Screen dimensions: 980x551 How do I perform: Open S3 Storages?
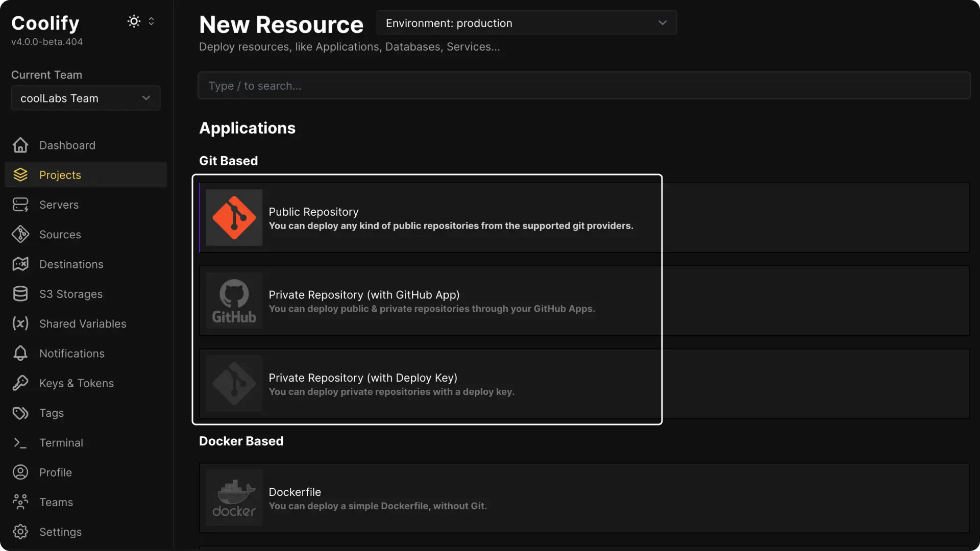[70, 293]
